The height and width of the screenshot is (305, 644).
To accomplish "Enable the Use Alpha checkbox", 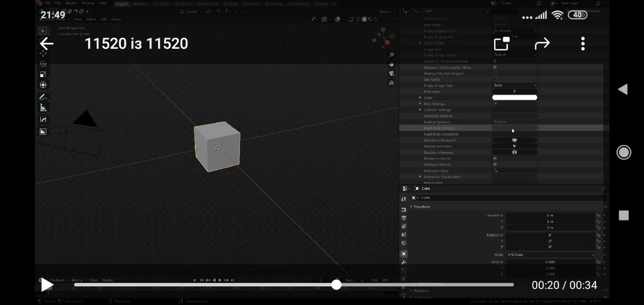I will [x=495, y=79].
